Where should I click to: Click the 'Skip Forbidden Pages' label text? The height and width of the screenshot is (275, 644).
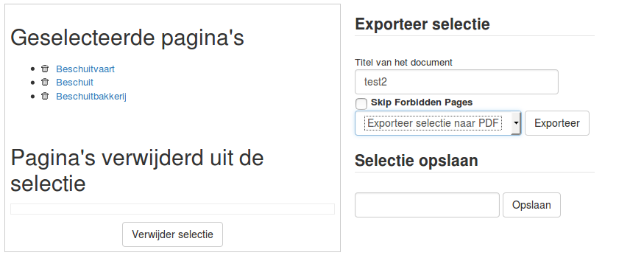tap(422, 102)
